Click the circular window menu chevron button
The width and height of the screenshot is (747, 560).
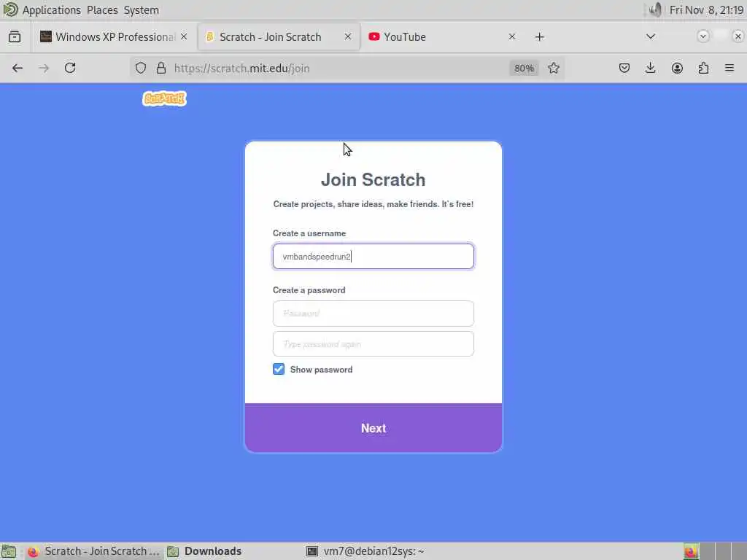point(703,36)
